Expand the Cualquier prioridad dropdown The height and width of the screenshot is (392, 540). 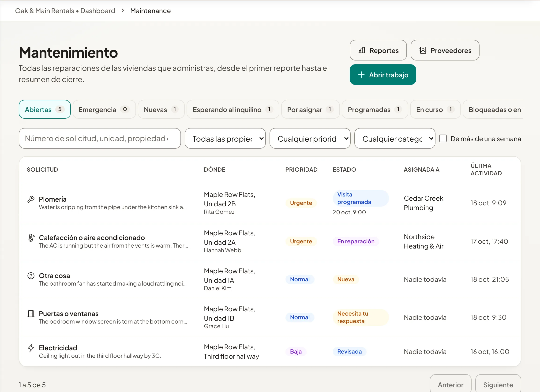310,138
